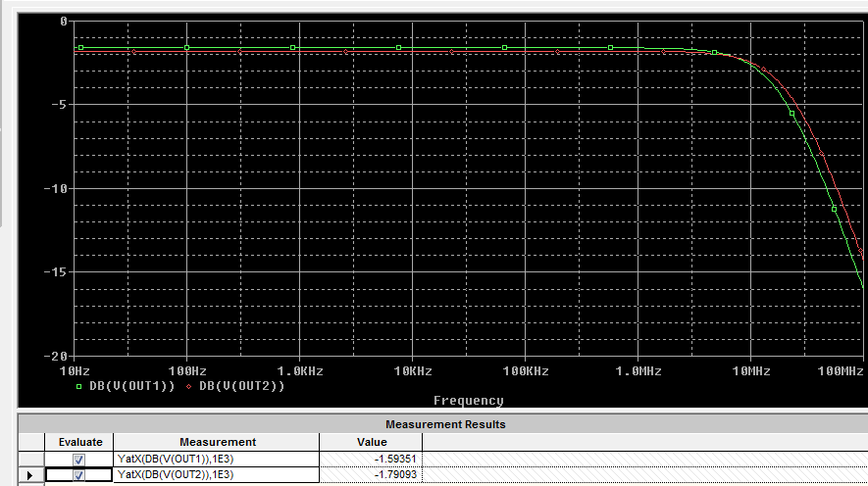Select row arrow indicator for OUT2 measurement
The height and width of the screenshot is (486, 868).
point(30,475)
